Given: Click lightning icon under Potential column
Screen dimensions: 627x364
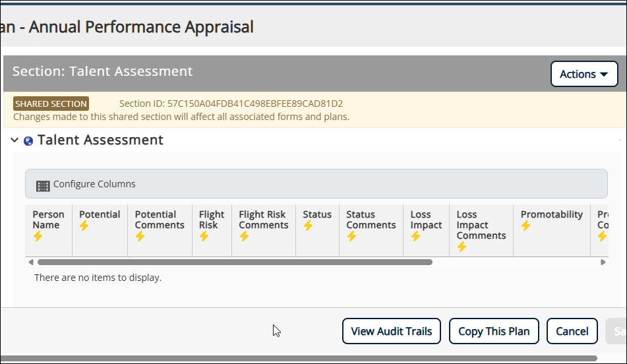Looking at the screenshot, I should pyautogui.click(x=84, y=226).
